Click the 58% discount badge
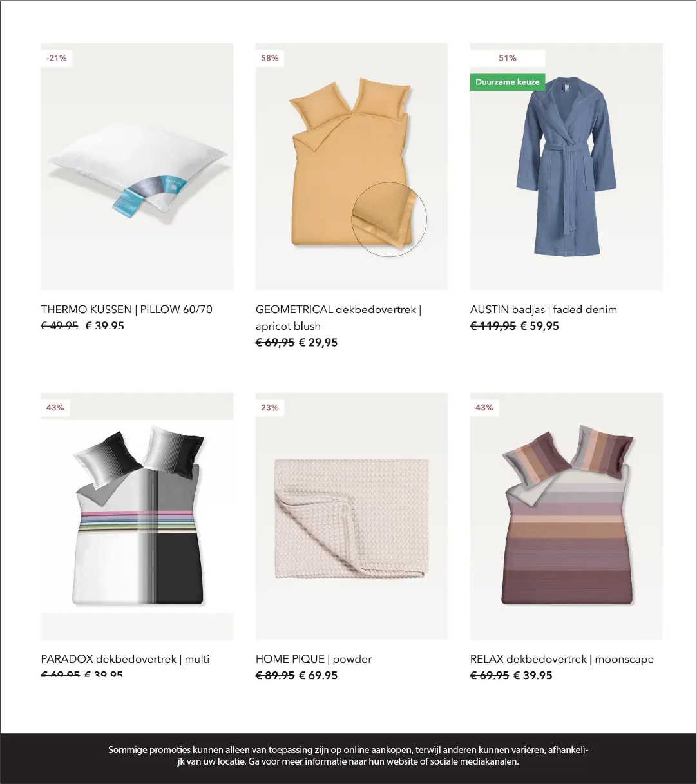This screenshot has height=784, width=697. pyautogui.click(x=270, y=58)
